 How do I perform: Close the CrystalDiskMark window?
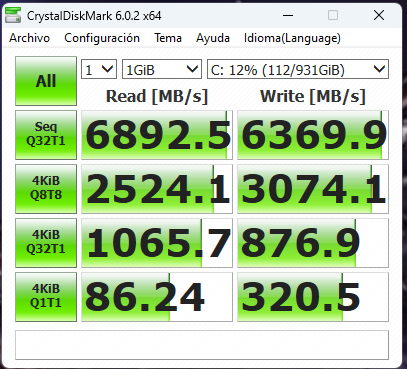(379, 15)
